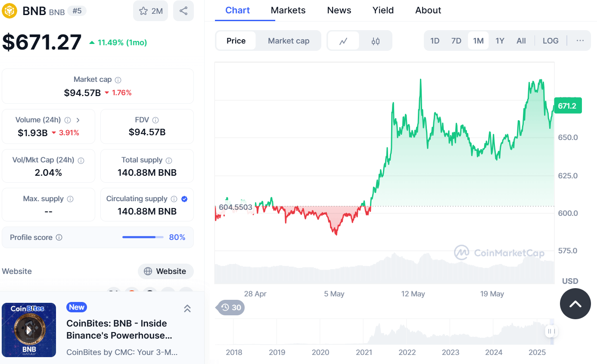Image resolution: width=597 pixels, height=364 pixels.
Task: Click the scroll-to-top arrow button
Action: click(575, 304)
